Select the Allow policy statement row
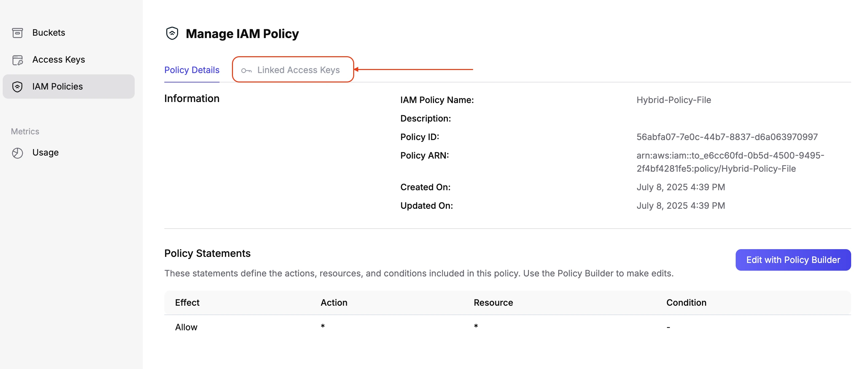This screenshot has width=868, height=369. coord(186,327)
